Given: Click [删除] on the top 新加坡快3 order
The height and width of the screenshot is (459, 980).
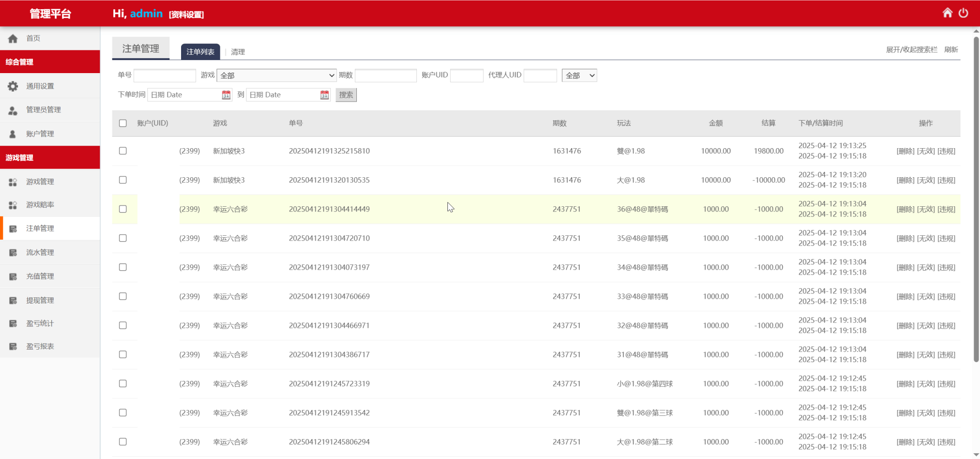Looking at the screenshot, I should [x=904, y=151].
